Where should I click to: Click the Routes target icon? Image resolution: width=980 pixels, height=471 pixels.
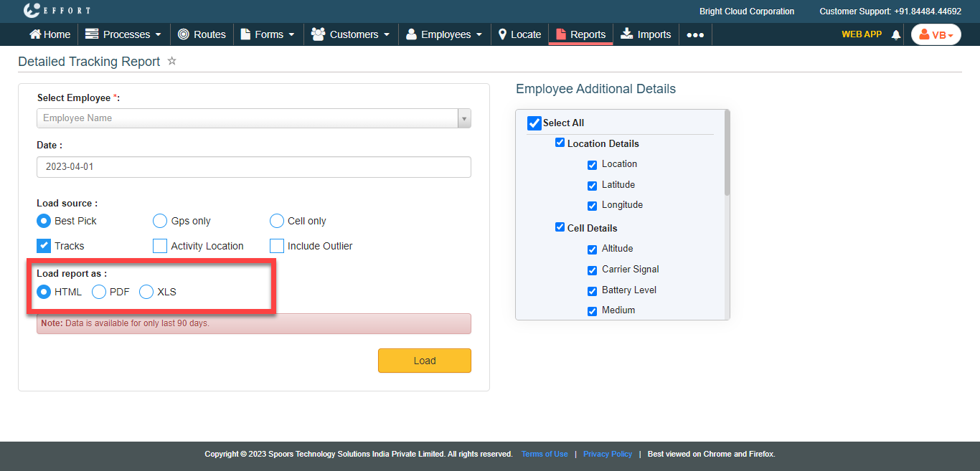(184, 34)
